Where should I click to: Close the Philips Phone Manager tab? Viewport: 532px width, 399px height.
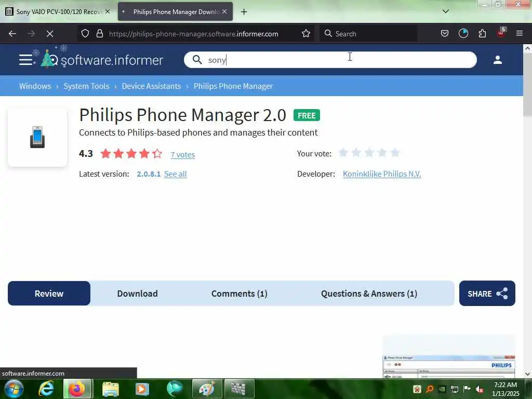pos(224,11)
